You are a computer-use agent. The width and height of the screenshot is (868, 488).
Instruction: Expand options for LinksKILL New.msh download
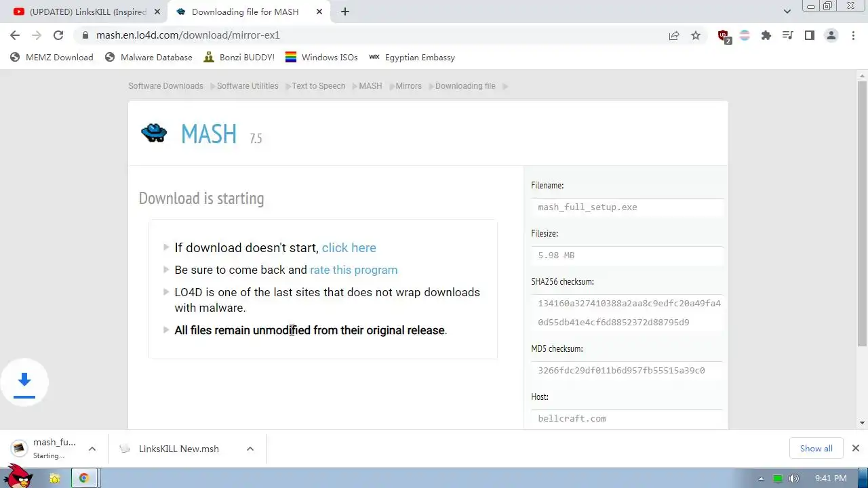250,449
